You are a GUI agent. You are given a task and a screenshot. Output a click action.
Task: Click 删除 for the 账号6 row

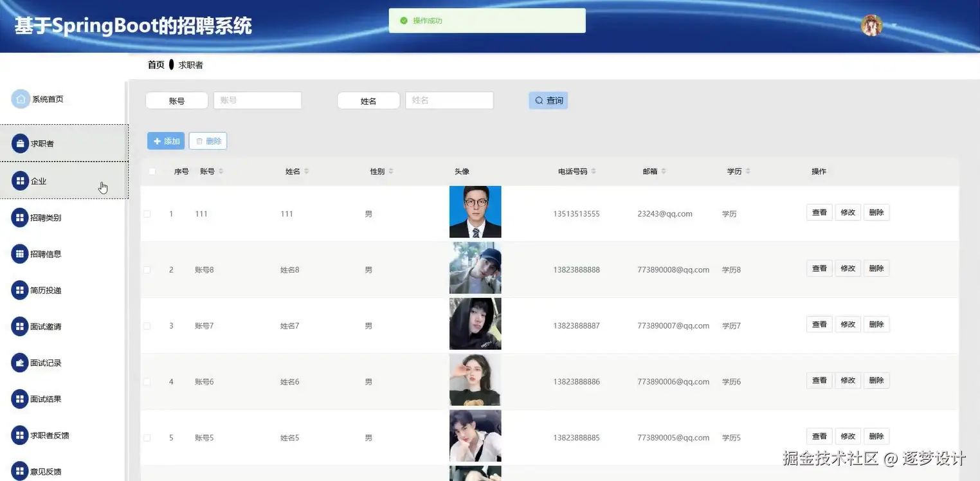point(876,380)
